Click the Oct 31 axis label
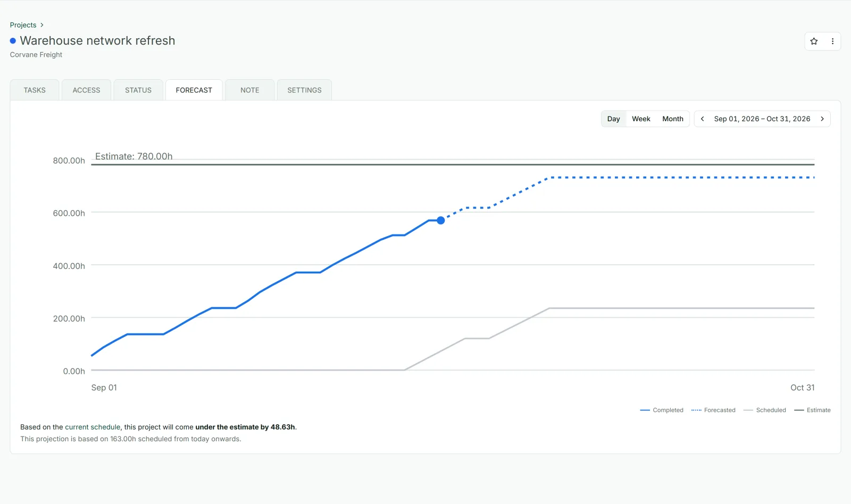Viewport: 851px width, 504px height. coord(802,388)
